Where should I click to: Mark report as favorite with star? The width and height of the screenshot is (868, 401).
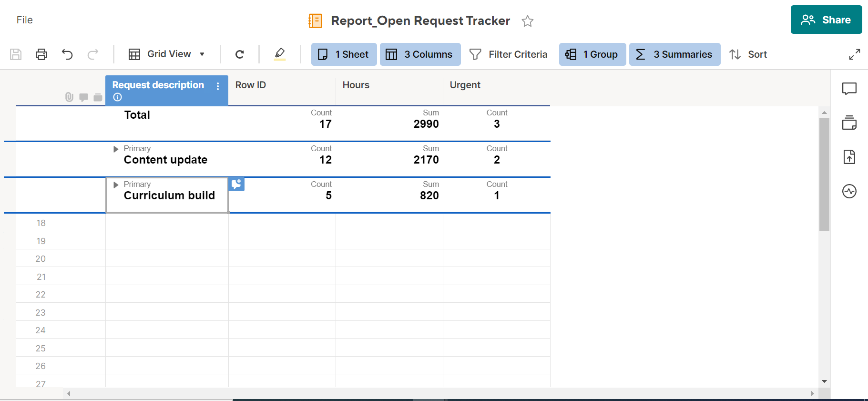(527, 21)
